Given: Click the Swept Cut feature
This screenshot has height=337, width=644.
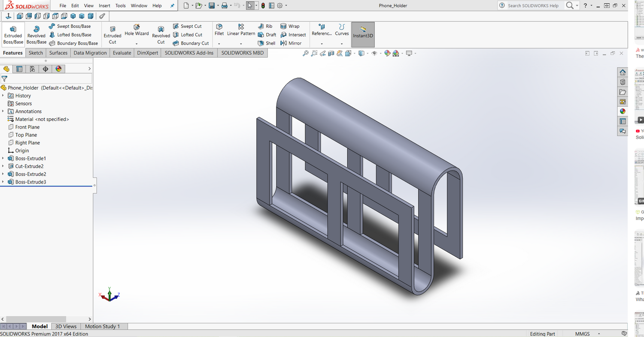Looking at the screenshot, I should tap(187, 26).
